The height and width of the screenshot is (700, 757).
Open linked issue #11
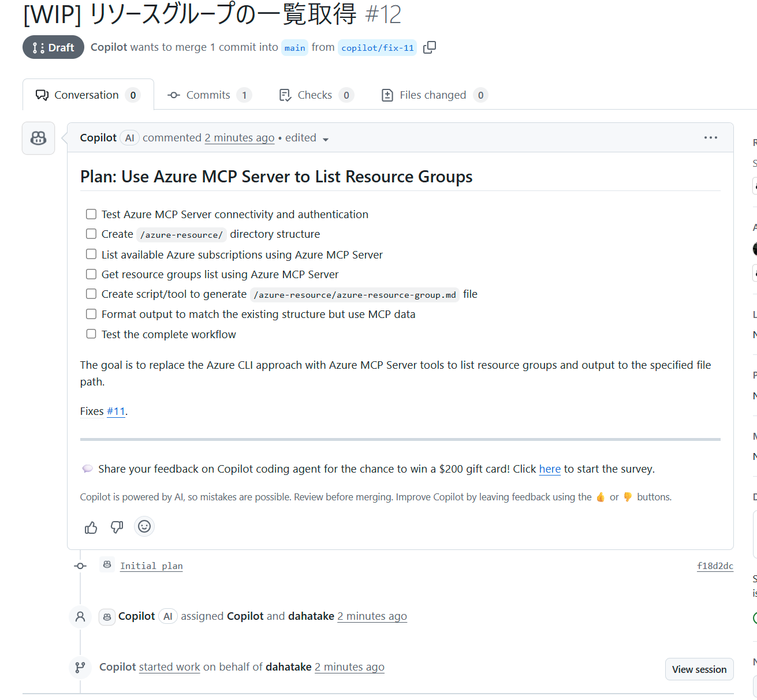115,411
